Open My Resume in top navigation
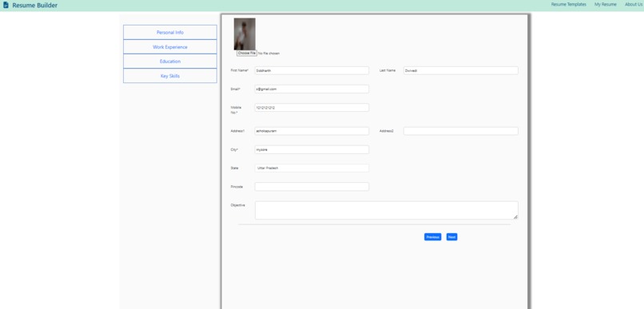 606,5
